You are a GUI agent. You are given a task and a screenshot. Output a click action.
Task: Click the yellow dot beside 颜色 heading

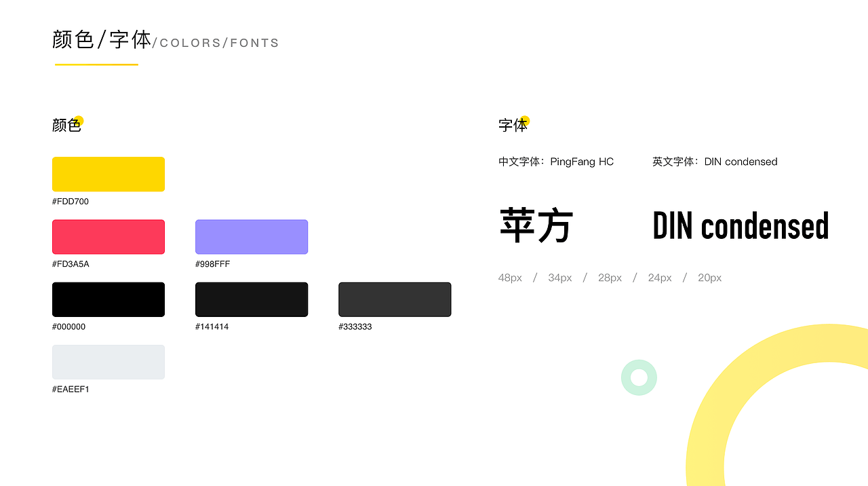coord(79,119)
